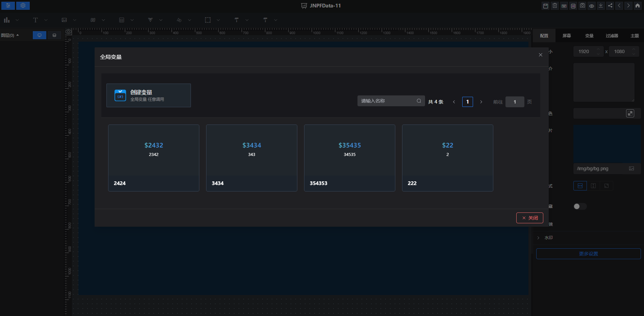Image resolution: width=644 pixels, height=316 pixels.
Task: Click the download arrow icon
Action: point(601,6)
